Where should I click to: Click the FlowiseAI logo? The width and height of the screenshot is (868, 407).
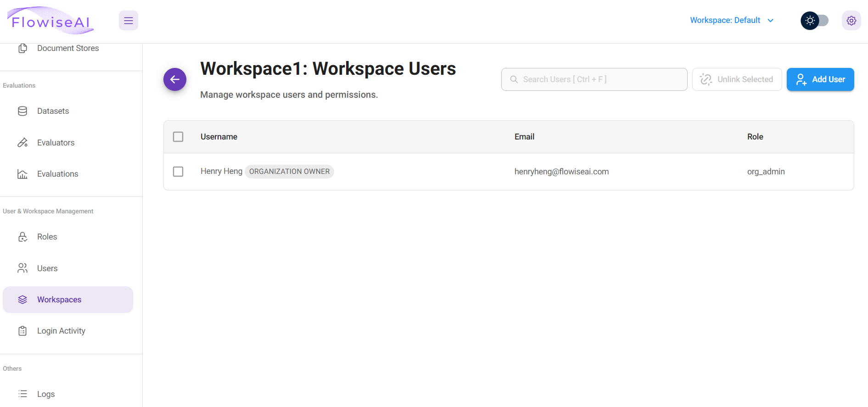50,21
